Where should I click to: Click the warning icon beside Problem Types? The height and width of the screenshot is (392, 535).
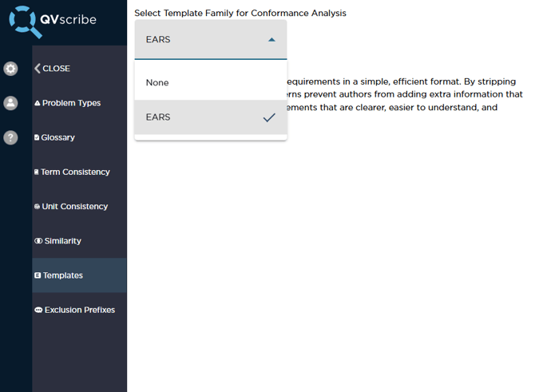click(38, 103)
